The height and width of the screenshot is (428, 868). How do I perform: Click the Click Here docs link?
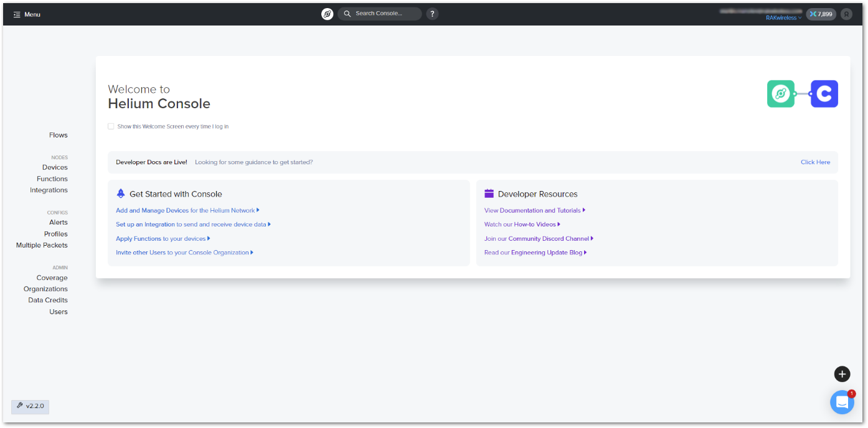pyautogui.click(x=815, y=162)
